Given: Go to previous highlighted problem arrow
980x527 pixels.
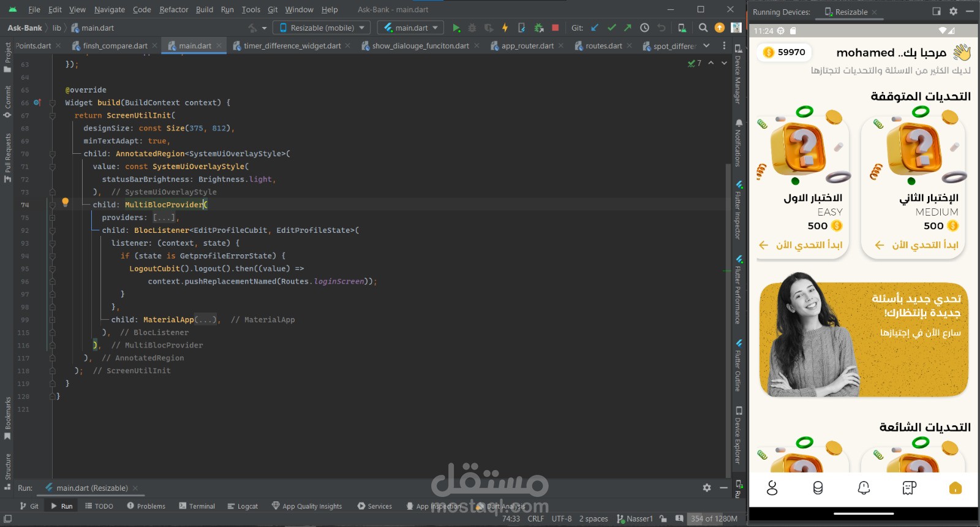Looking at the screenshot, I should click(x=711, y=63).
